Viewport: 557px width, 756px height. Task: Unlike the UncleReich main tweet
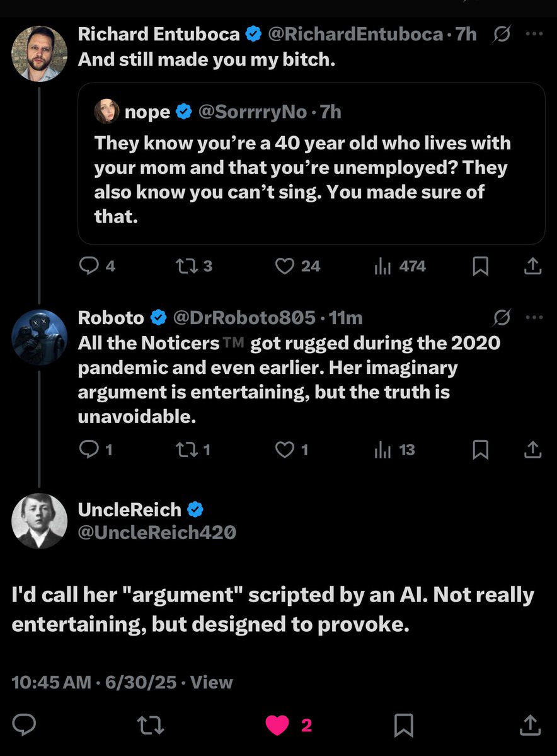(277, 726)
